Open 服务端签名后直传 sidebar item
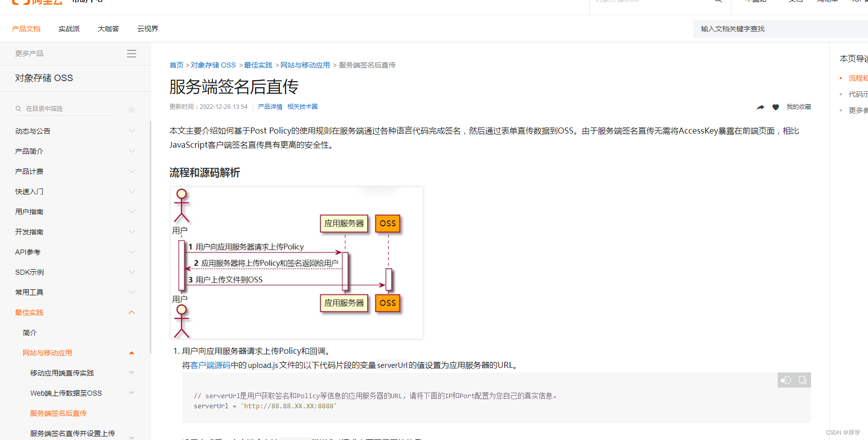The height and width of the screenshot is (440, 868). [x=59, y=413]
